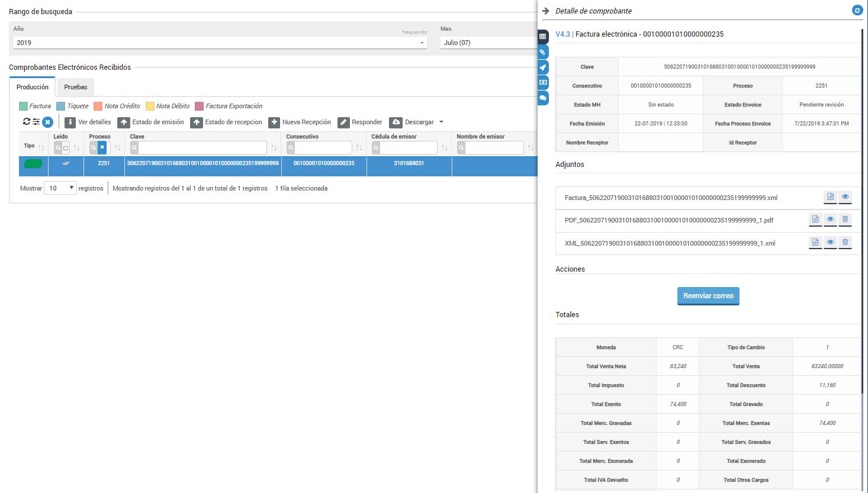The height and width of the screenshot is (493, 868).
Task: Open the attachments (paperclip) sidebar panel
Action: (543, 52)
